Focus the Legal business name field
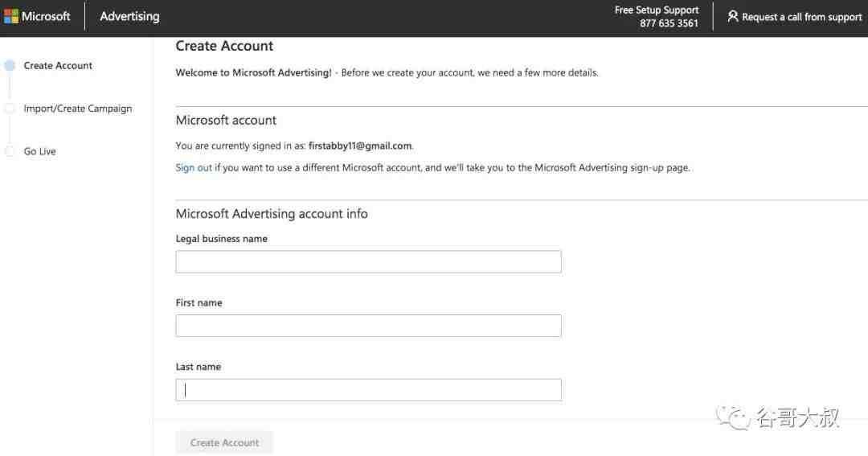The image size is (868, 456). point(369,261)
